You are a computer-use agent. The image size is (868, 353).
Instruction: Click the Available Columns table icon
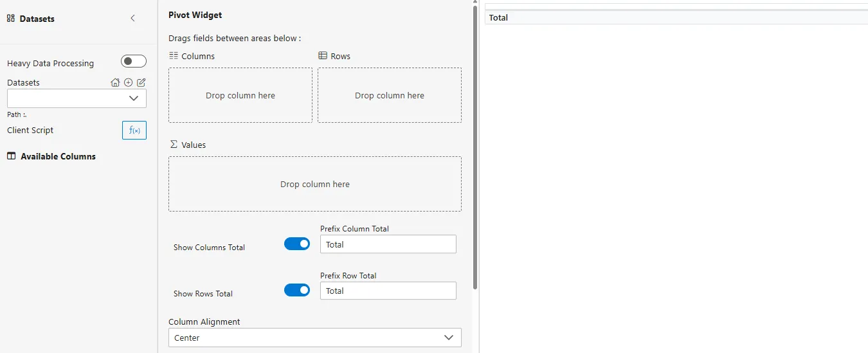(x=12, y=156)
